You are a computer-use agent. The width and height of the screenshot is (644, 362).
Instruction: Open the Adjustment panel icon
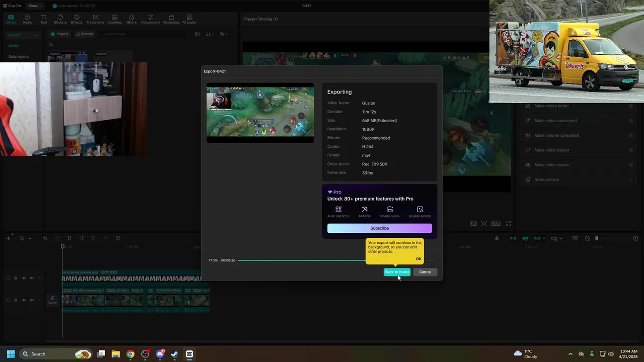click(x=150, y=19)
